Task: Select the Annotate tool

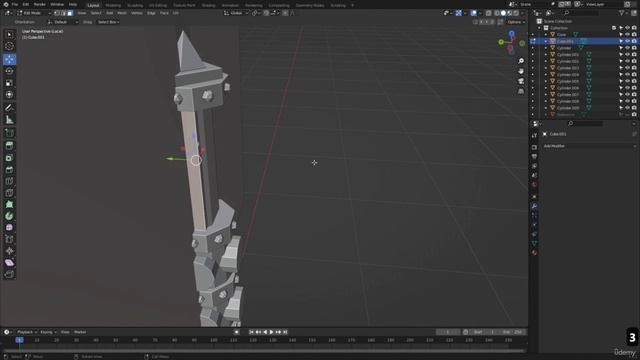Action: pyautogui.click(x=9, y=108)
